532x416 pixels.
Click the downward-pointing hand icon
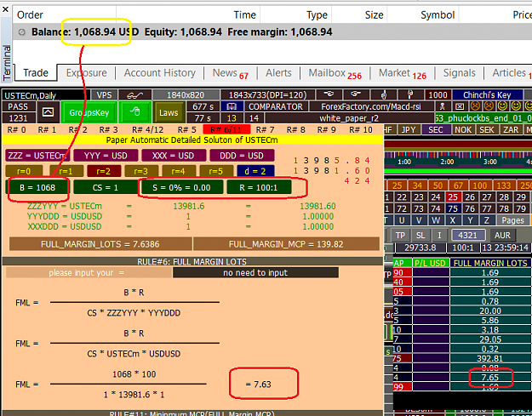point(410,94)
